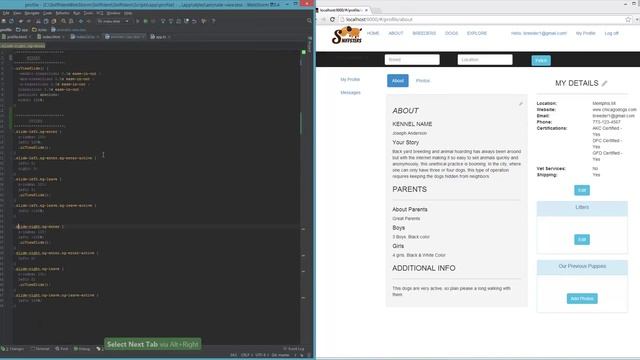Open the Debug tool window button
640x360 pixels.
(x=82, y=349)
